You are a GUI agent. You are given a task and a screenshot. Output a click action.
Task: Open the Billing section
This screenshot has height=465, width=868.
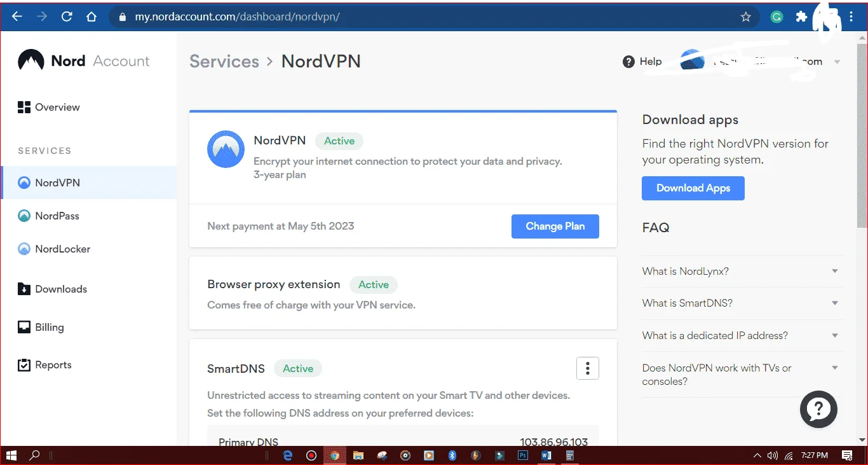tap(41, 327)
